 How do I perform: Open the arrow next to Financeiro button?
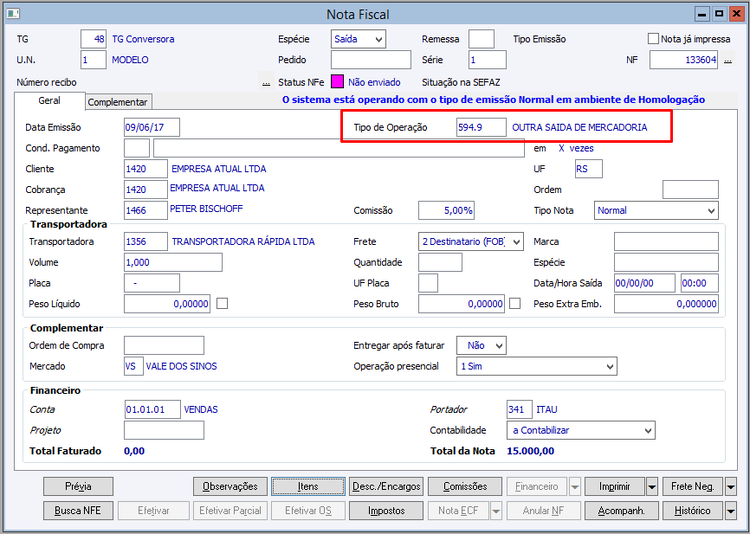pyautogui.click(x=575, y=487)
